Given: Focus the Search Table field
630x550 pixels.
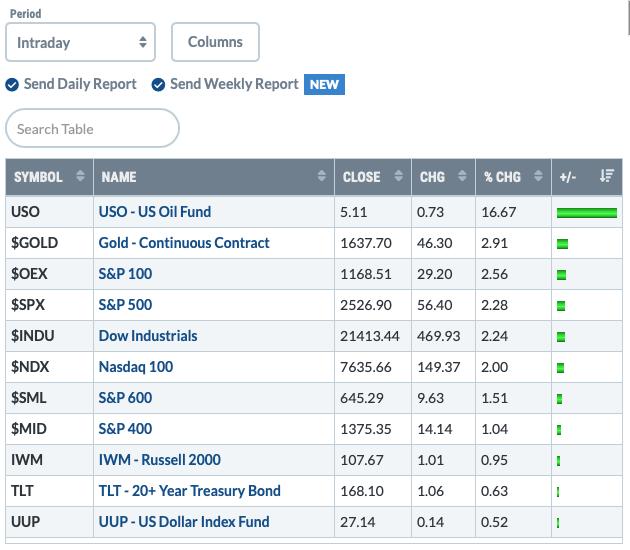Looking at the screenshot, I should pos(92,129).
